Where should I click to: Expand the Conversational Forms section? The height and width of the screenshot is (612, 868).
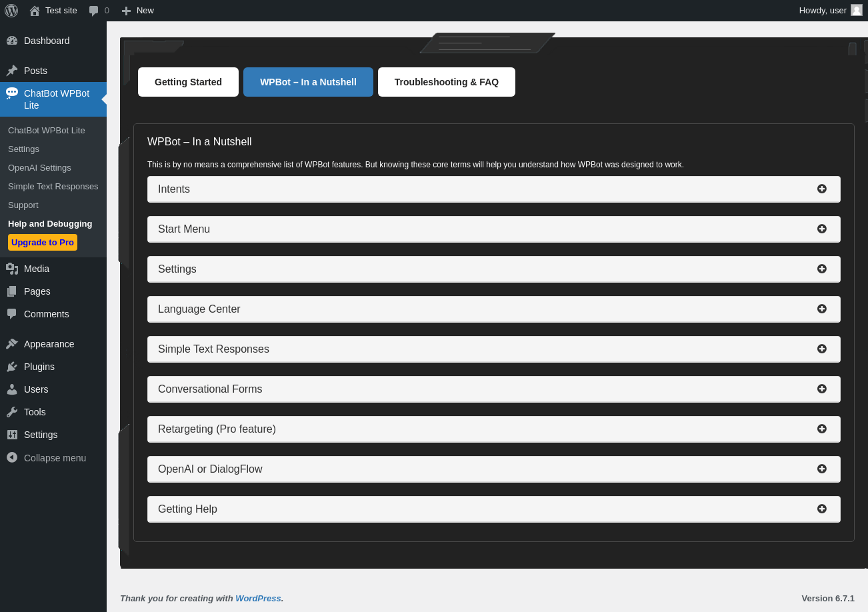494,389
